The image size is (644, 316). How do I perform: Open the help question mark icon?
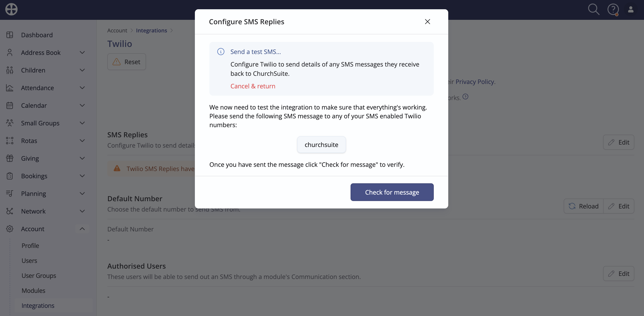[613, 9]
